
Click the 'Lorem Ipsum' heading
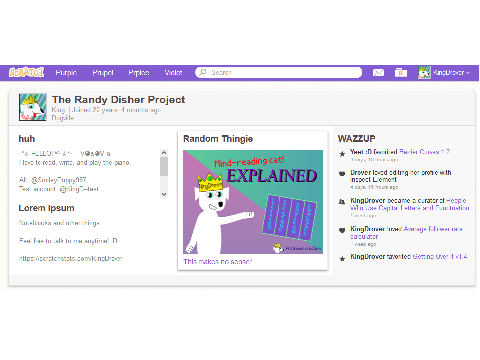pos(46,208)
